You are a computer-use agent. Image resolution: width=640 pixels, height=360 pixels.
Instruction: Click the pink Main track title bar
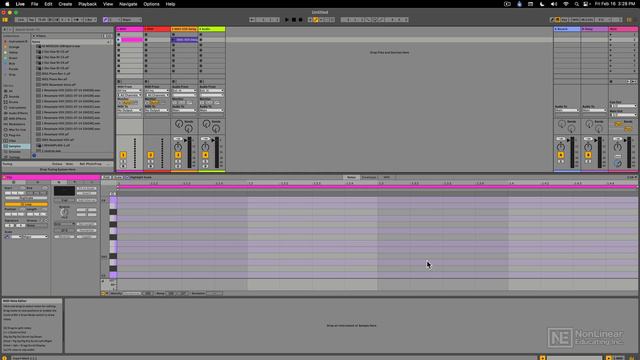tap(623, 29)
